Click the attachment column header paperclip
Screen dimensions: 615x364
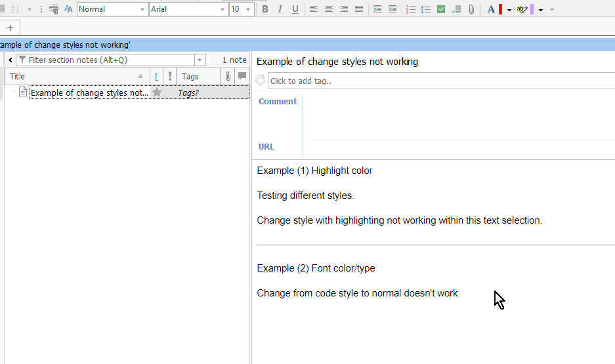coord(228,76)
